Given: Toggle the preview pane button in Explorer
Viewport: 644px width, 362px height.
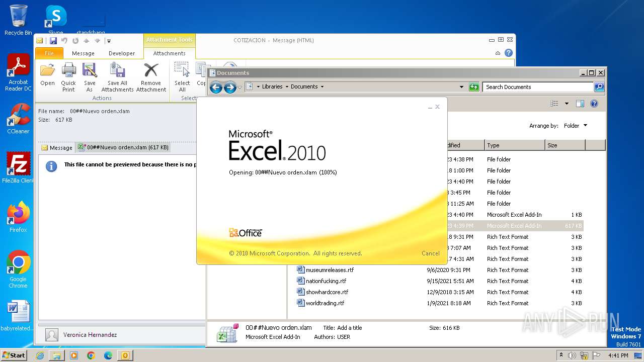Looking at the screenshot, I should tap(580, 104).
